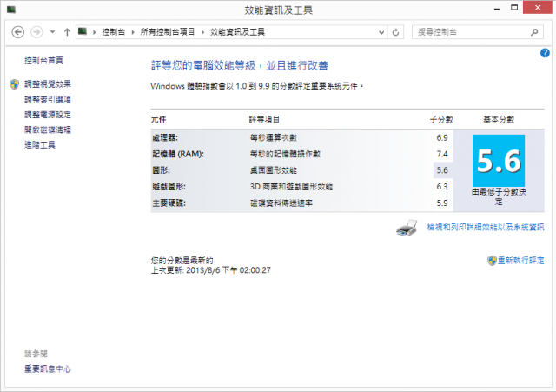556x392 pixels.
Task: Open the recent locations dropdown arrow
Action: point(52,32)
